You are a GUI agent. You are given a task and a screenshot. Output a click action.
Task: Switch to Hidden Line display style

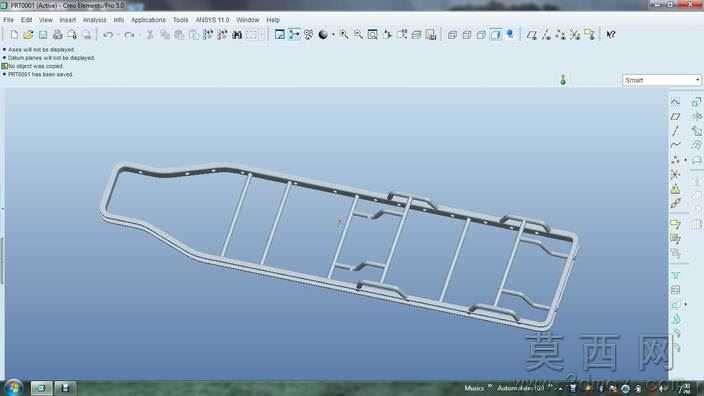pos(466,35)
